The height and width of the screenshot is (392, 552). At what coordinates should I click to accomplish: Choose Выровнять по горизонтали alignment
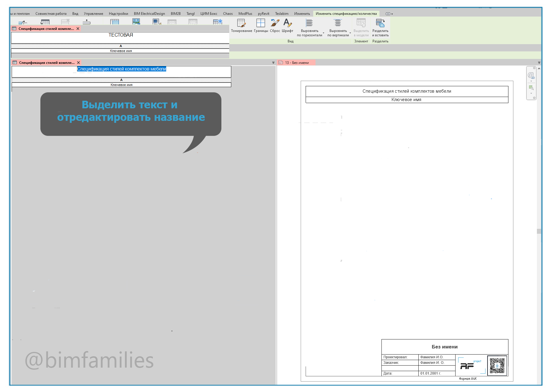point(310,28)
